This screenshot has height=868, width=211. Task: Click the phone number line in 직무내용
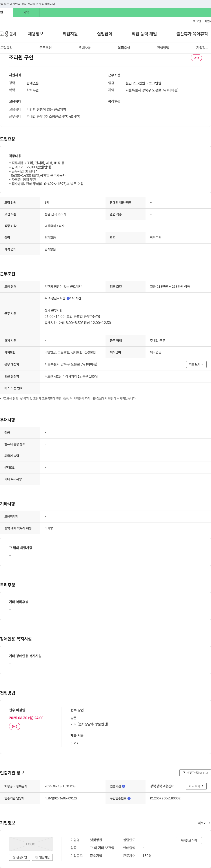[46, 184]
